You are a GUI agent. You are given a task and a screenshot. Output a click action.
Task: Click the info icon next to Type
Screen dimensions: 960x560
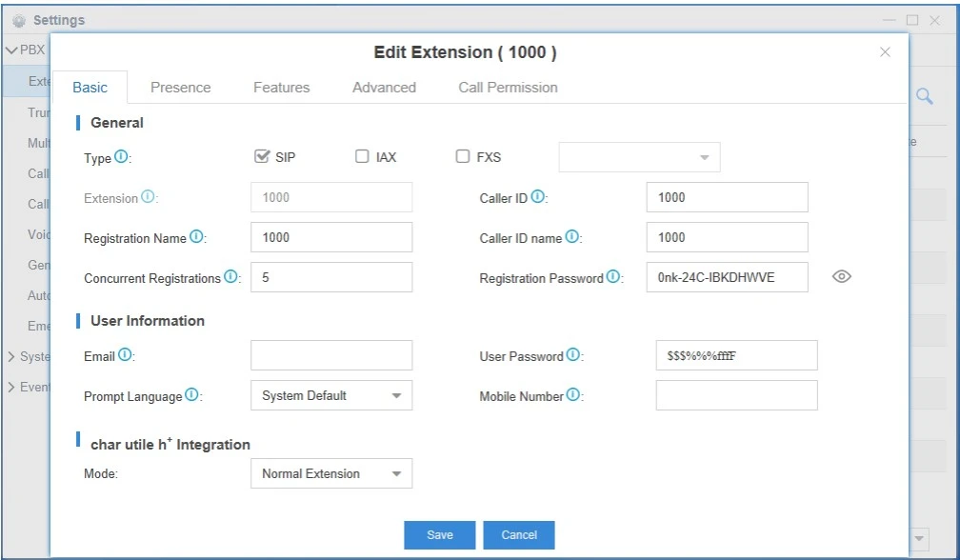121,157
